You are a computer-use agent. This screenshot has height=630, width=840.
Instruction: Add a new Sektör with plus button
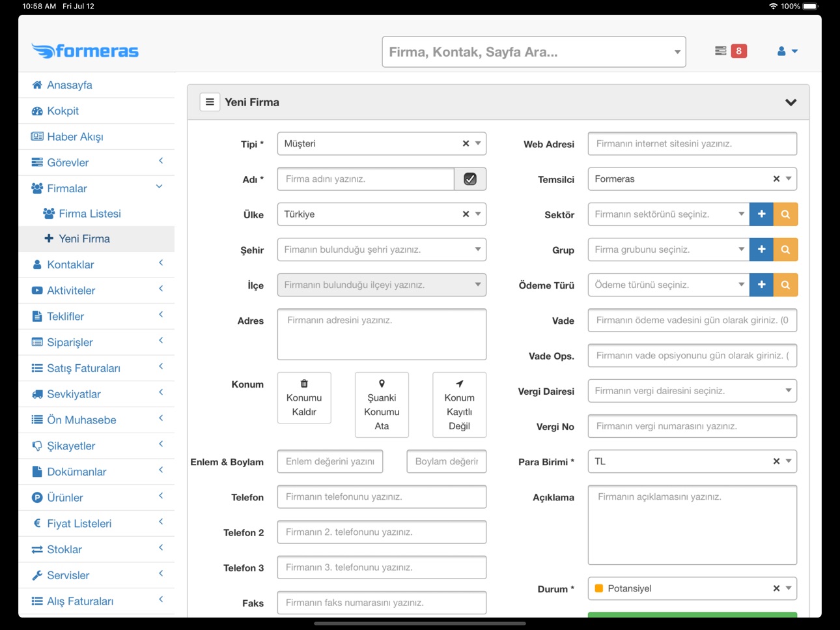pos(761,214)
